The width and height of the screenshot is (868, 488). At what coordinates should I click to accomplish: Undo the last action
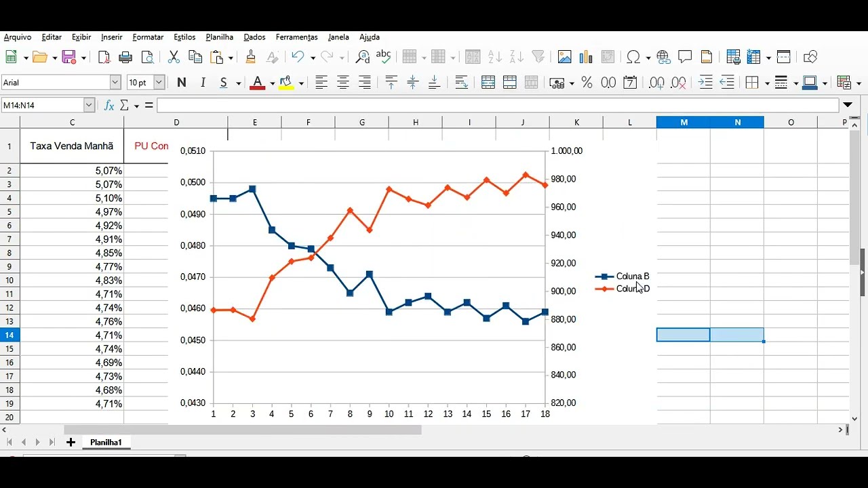tap(298, 57)
